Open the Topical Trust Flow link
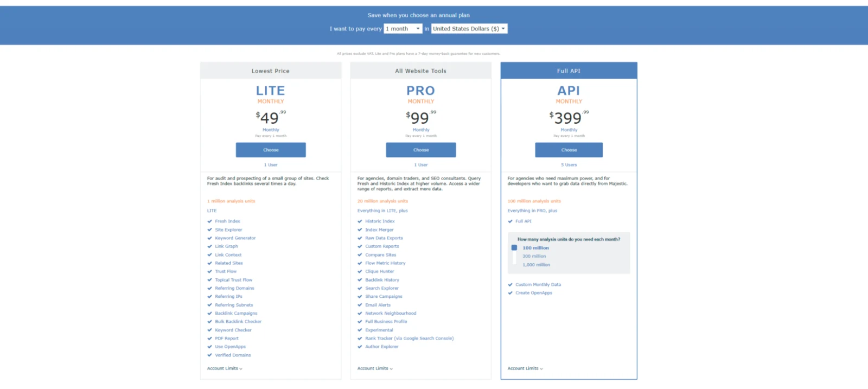868x389 pixels. coord(233,280)
